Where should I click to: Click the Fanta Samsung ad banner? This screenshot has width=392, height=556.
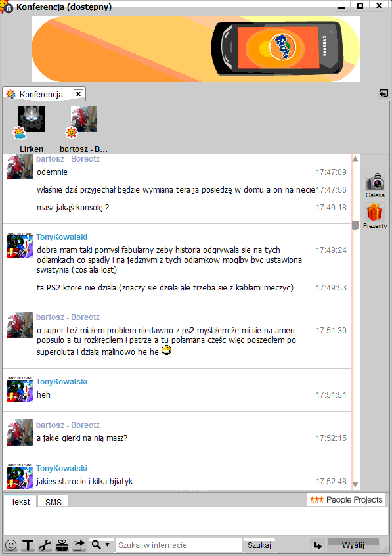coord(196,49)
